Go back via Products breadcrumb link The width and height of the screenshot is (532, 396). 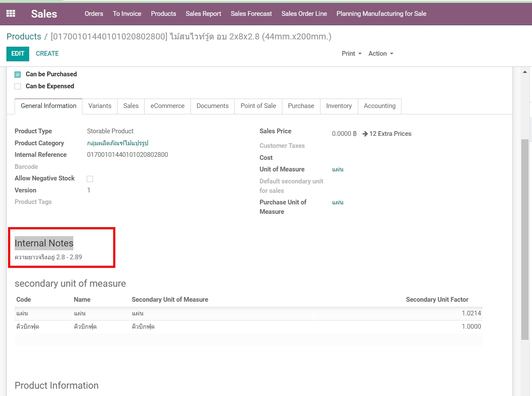coord(24,36)
